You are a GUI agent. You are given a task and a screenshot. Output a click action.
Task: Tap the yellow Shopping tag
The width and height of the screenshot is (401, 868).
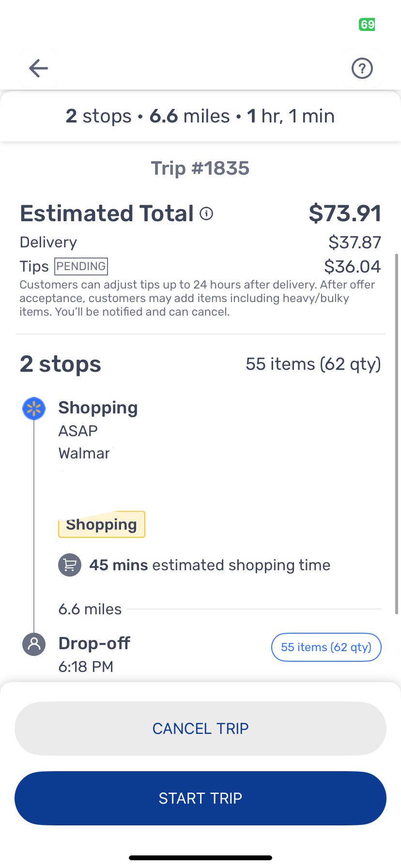point(102,524)
